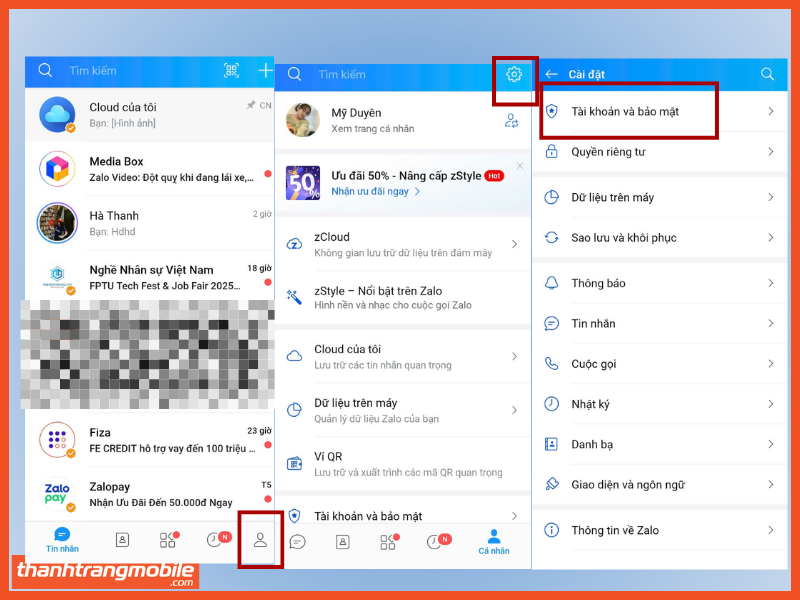Tap sync icon for Sao lưu và khôi phục

click(552, 237)
